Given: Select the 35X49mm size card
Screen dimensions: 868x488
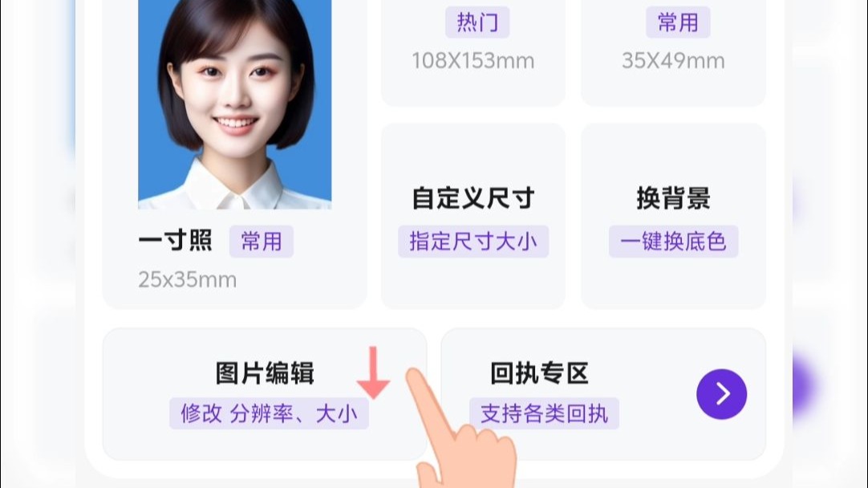Looking at the screenshot, I should pos(673,53).
